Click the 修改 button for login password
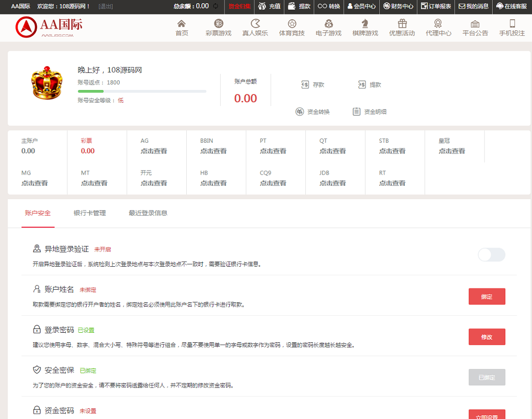The width and height of the screenshot is (532, 419). point(486,336)
